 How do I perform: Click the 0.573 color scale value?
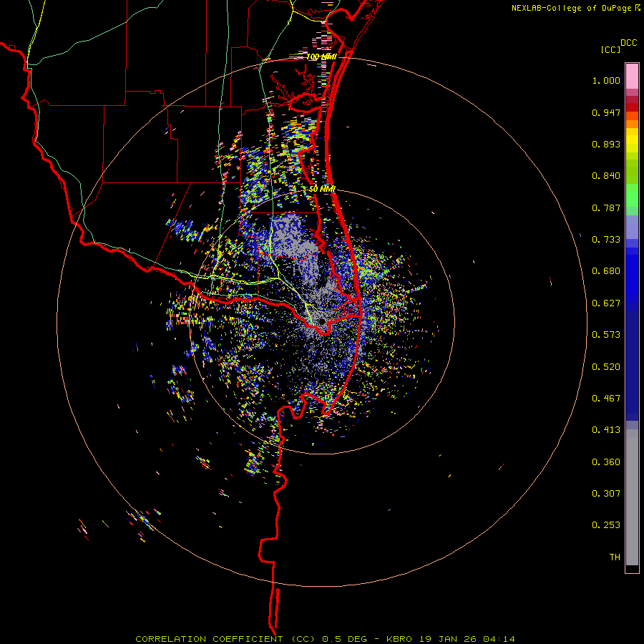pyautogui.click(x=606, y=335)
